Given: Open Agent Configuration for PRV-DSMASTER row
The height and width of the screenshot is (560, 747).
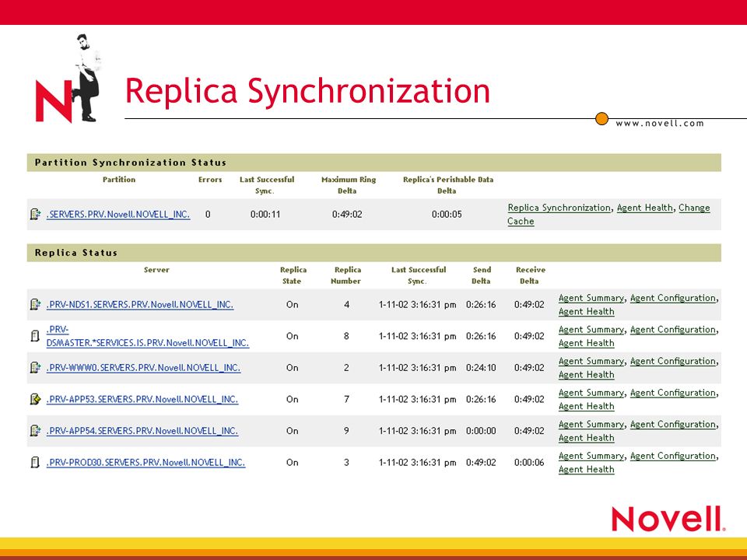Looking at the screenshot, I should pyautogui.click(x=673, y=330).
